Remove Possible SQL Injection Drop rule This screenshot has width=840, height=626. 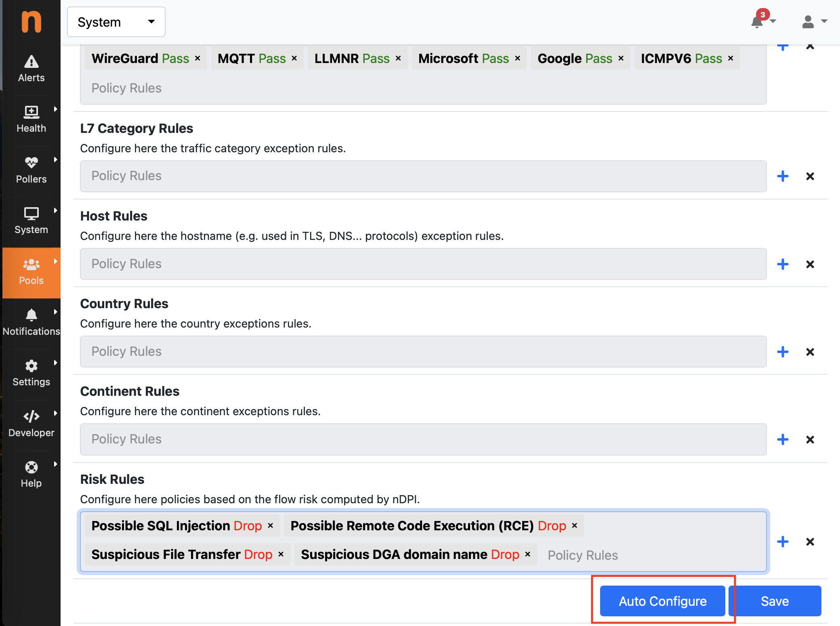point(271,525)
